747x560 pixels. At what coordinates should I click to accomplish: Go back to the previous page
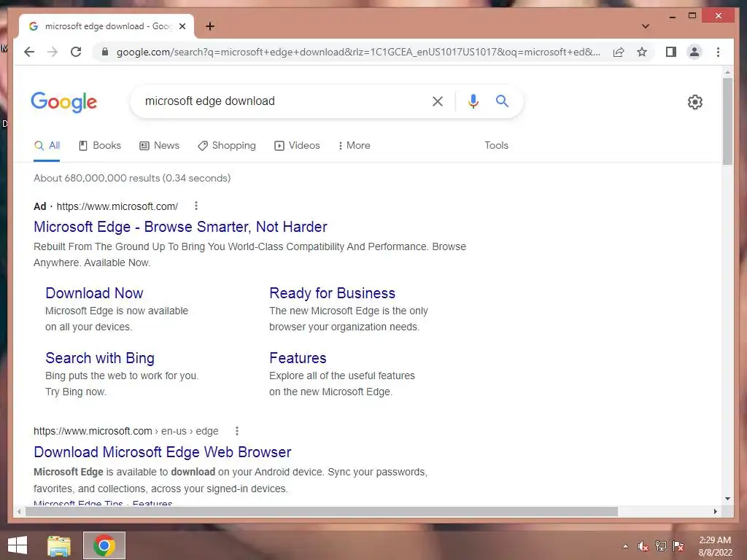pos(29,52)
